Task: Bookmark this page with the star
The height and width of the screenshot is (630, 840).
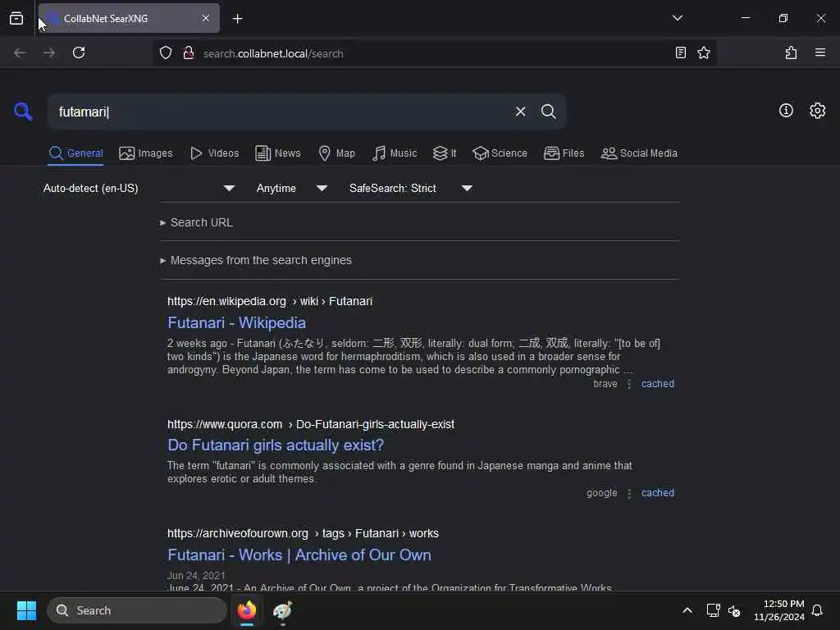Action: pyautogui.click(x=704, y=53)
